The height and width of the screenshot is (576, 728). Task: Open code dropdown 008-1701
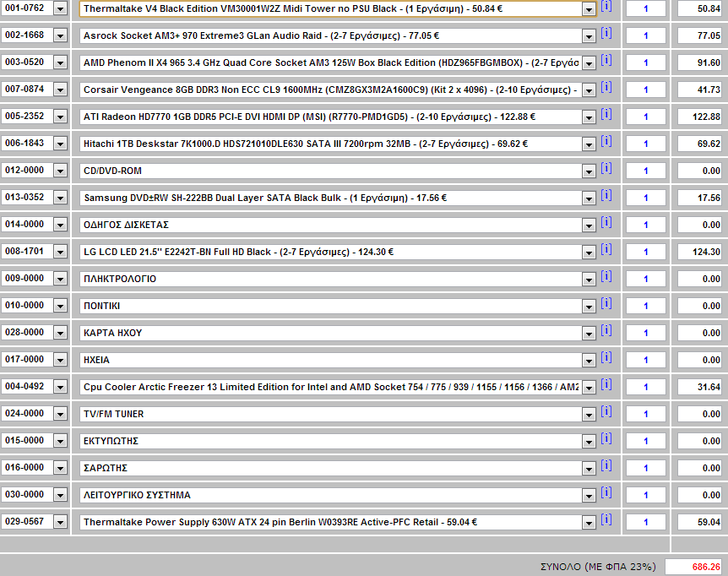point(60,252)
